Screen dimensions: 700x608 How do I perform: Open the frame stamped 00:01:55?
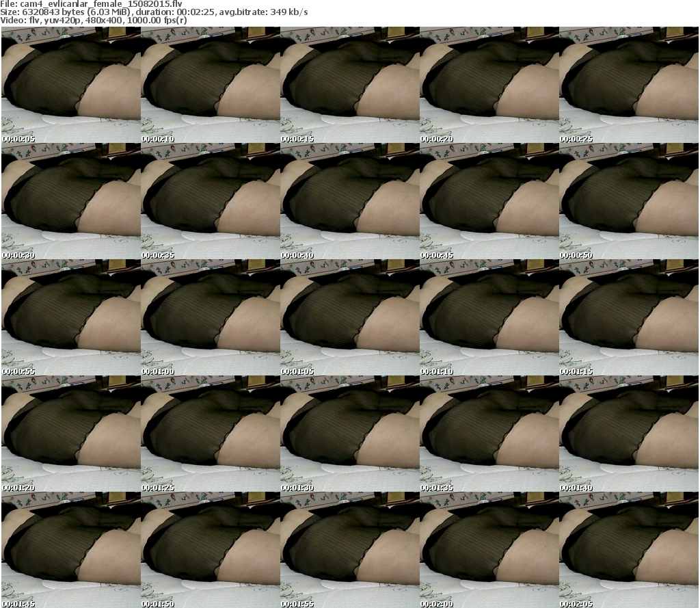pyautogui.click(x=349, y=549)
